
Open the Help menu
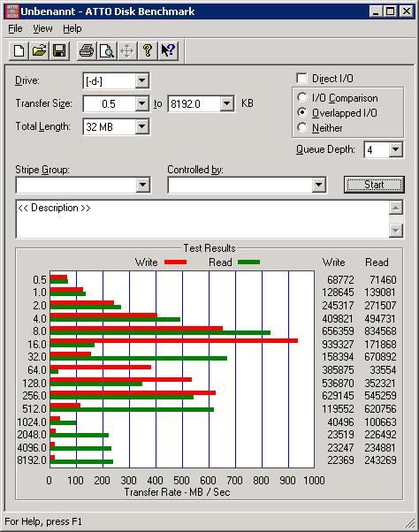(x=72, y=28)
